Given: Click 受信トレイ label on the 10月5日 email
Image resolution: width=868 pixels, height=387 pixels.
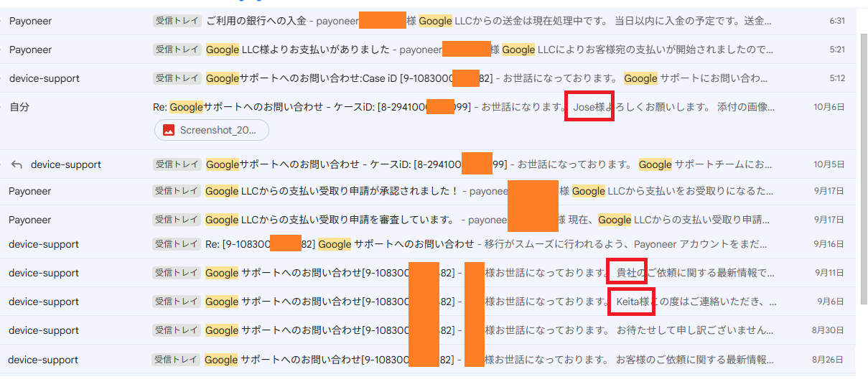Looking at the screenshot, I should tap(177, 164).
